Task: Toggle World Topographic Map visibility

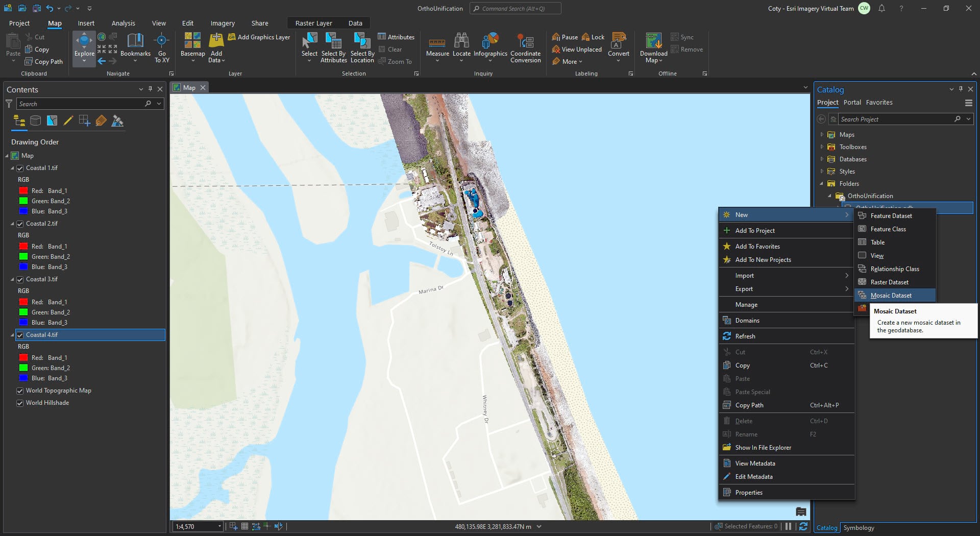Action: 20,391
